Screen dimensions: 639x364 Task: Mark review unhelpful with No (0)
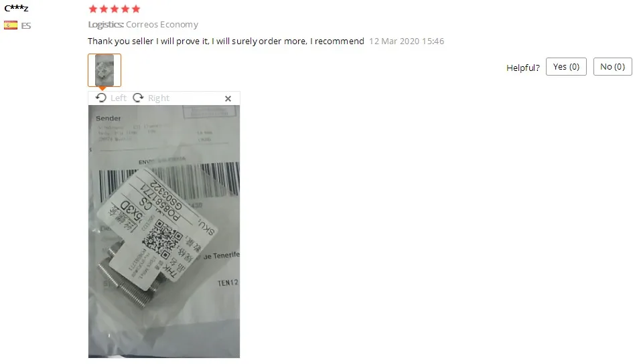pos(612,67)
